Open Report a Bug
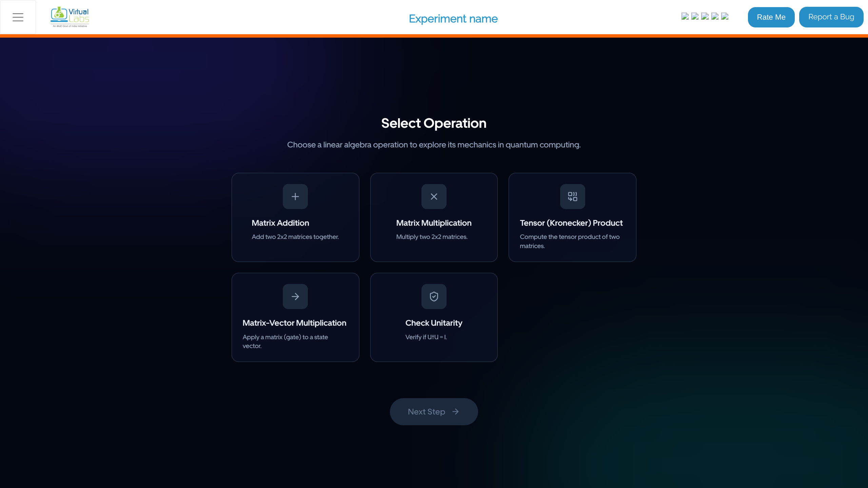The width and height of the screenshot is (868, 488). tap(831, 17)
